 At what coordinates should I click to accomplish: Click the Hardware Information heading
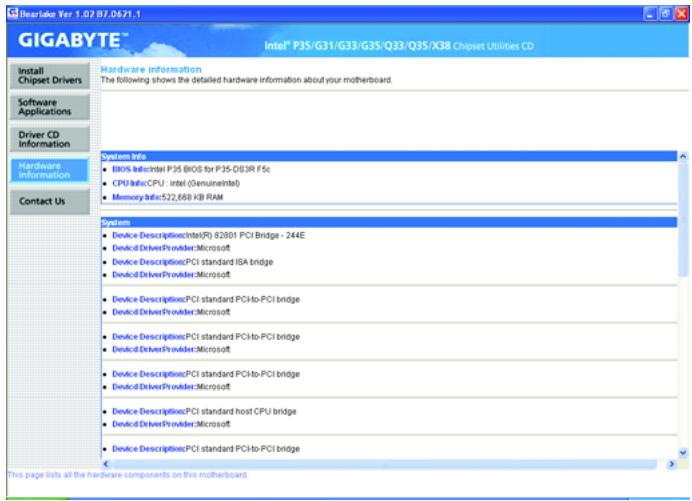151,69
